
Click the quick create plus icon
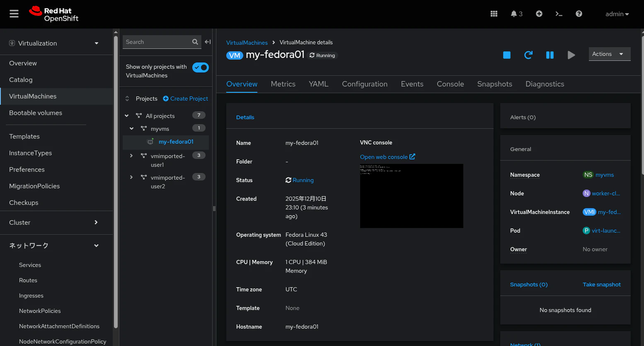(539, 14)
